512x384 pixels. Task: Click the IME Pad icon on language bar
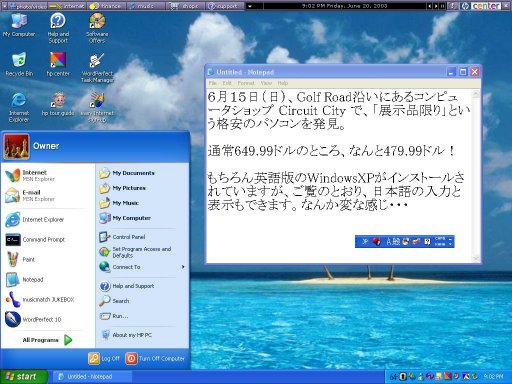pyautogui.click(x=405, y=241)
